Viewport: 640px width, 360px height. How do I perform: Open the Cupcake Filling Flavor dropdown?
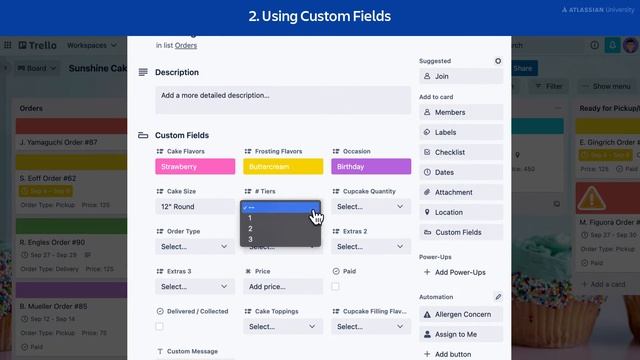click(371, 327)
